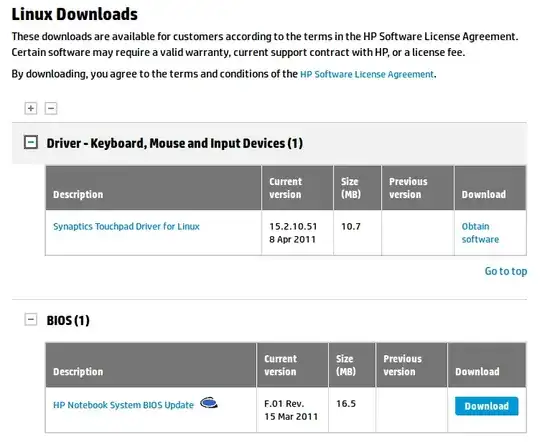The height and width of the screenshot is (442, 540).
Task: Click the Driver - Keyboard, Mouse and Input Devices heading
Action: coord(175,143)
